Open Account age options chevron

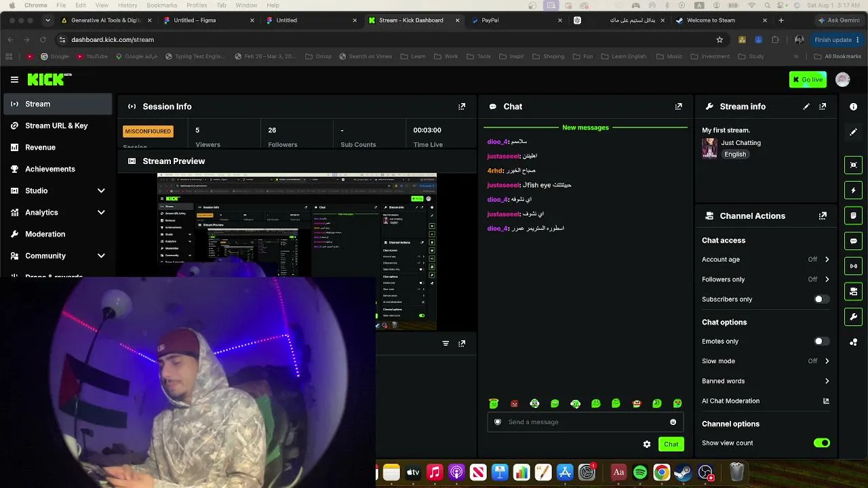tap(827, 259)
